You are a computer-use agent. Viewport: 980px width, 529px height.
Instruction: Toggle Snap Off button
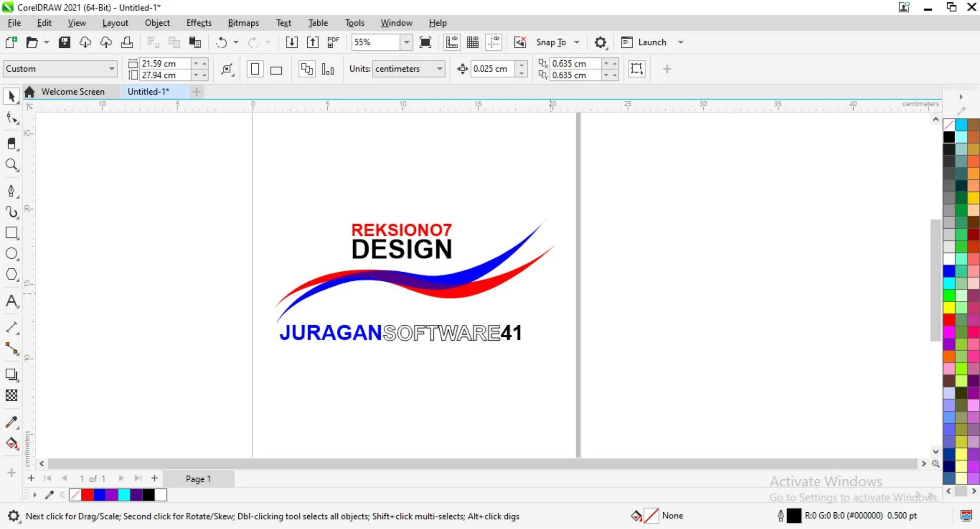(520, 42)
